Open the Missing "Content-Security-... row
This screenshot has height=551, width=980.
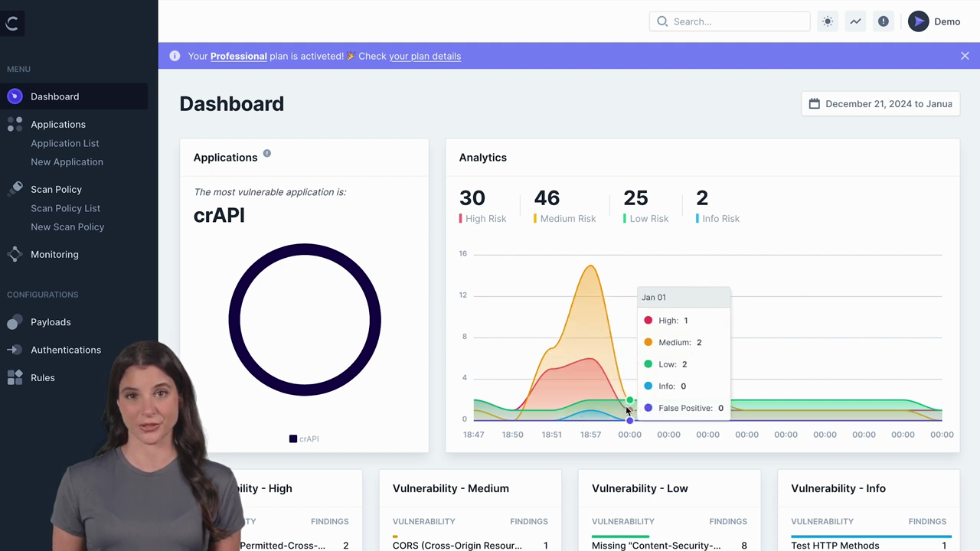(669, 546)
